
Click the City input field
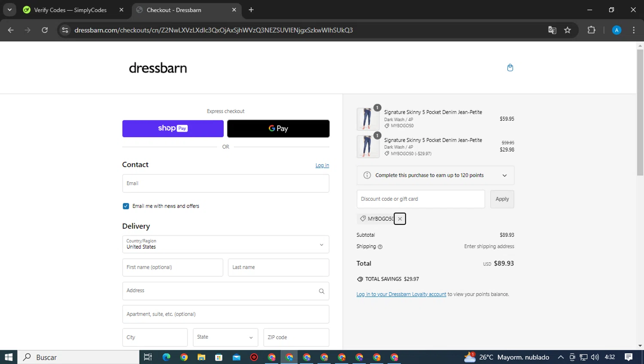(x=155, y=337)
